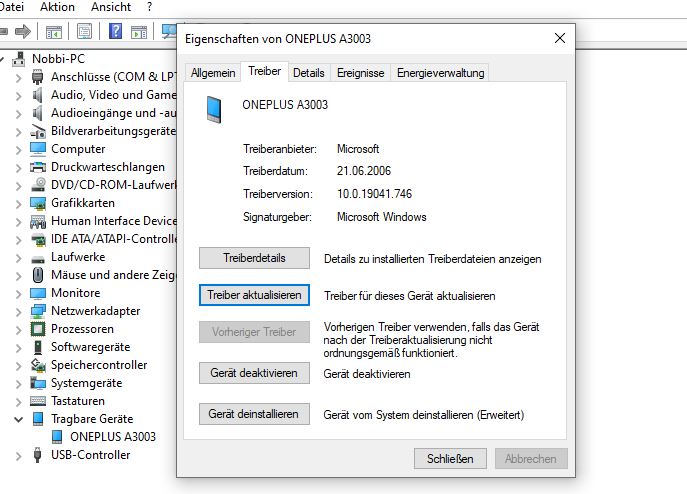This screenshot has height=494, width=687.
Task: Click the Grafikkarten display adapter icon
Action: [38, 203]
